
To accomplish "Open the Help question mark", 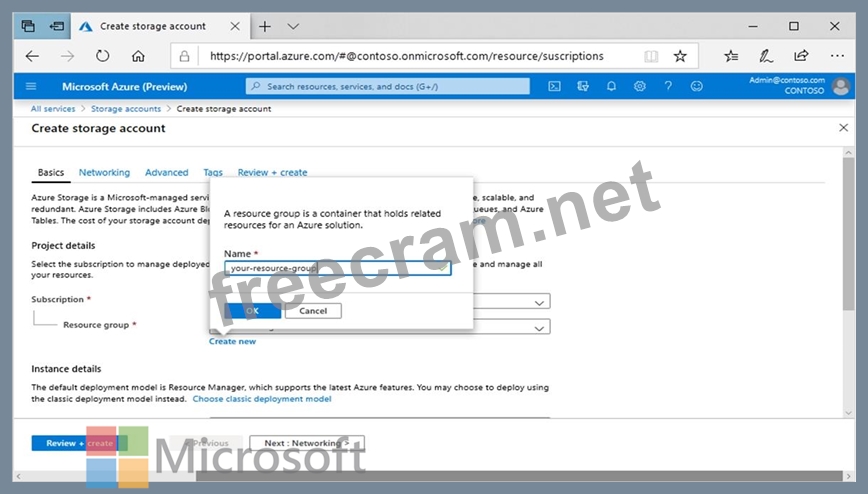I will (x=668, y=86).
